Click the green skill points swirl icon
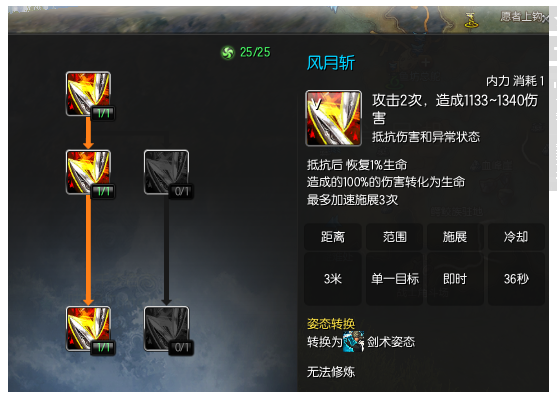The image size is (557, 413). (x=228, y=53)
